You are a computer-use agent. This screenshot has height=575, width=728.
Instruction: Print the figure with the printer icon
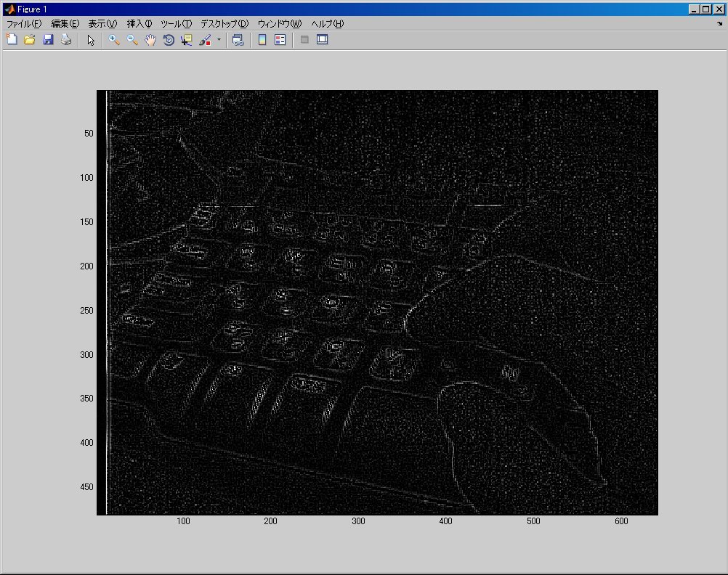pyautogui.click(x=66, y=40)
